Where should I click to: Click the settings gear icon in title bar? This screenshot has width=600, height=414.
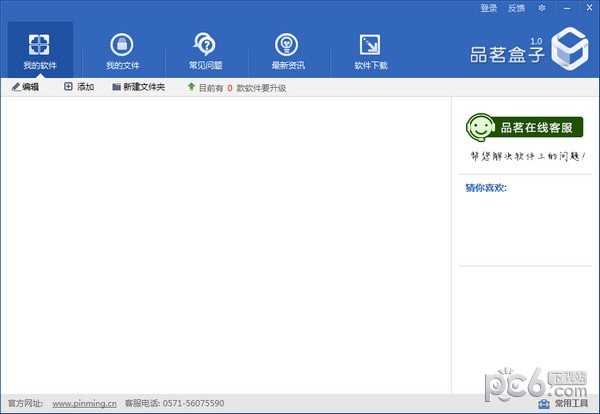coord(541,8)
